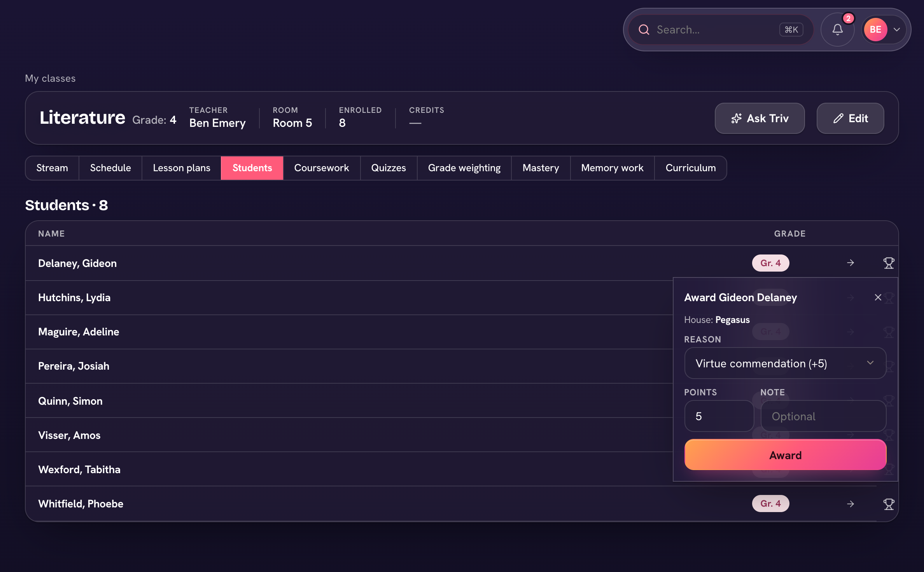Click the GRADE column header
This screenshot has width=924, height=572.
coord(790,233)
